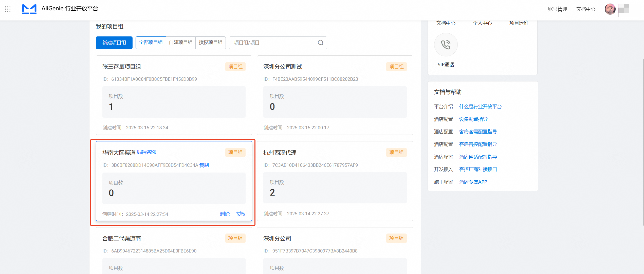The image size is (644, 274).
Task: Click 文档与帮助 section heading
Action: point(448,92)
